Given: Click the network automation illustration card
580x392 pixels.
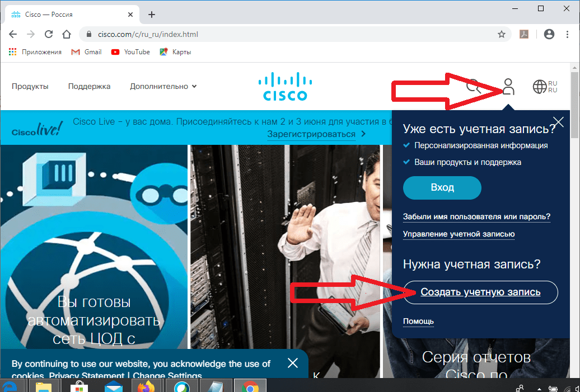Looking at the screenshot, I should click(94, 247).
